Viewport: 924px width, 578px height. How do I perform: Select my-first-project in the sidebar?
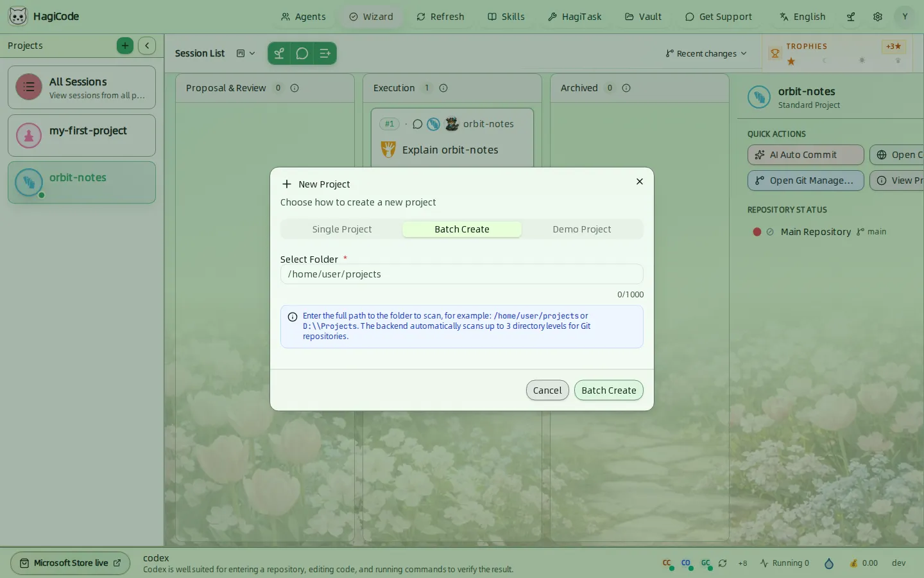pos(81,136)
